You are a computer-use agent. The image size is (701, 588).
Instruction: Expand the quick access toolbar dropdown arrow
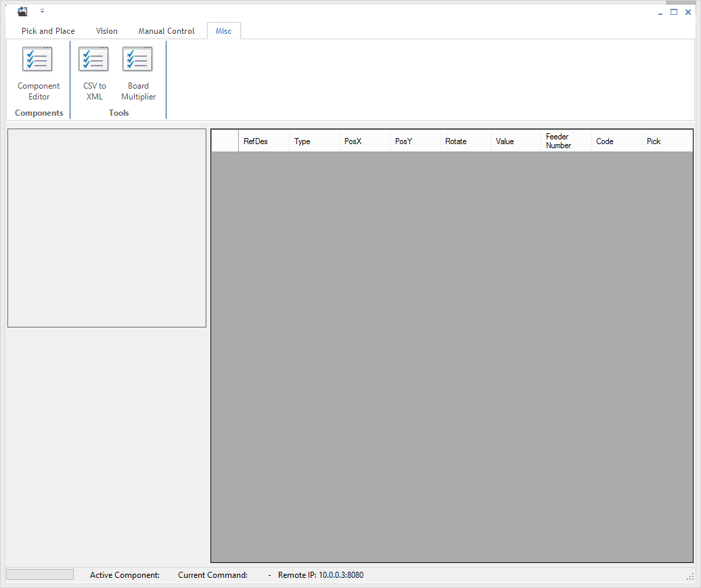[42, 12]
